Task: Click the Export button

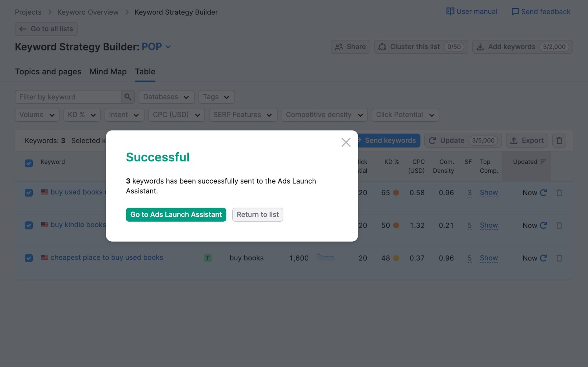Action: [527, 140]
